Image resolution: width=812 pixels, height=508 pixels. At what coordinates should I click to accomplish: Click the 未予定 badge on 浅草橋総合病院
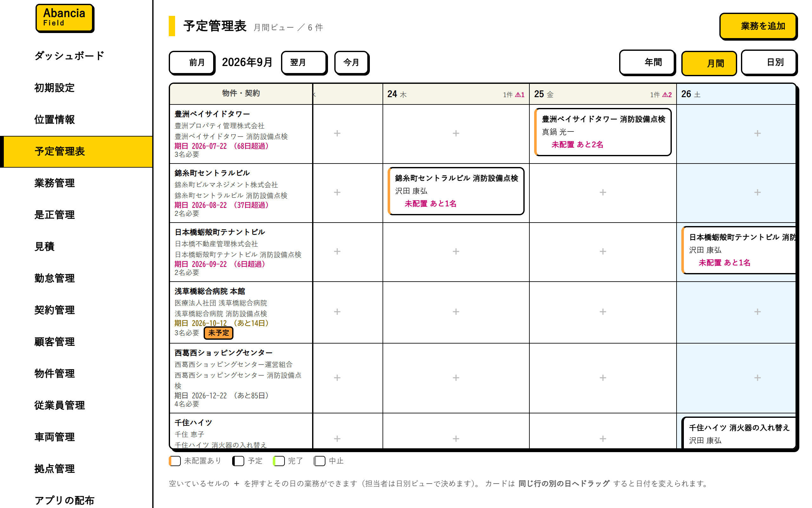coord(219,333)
